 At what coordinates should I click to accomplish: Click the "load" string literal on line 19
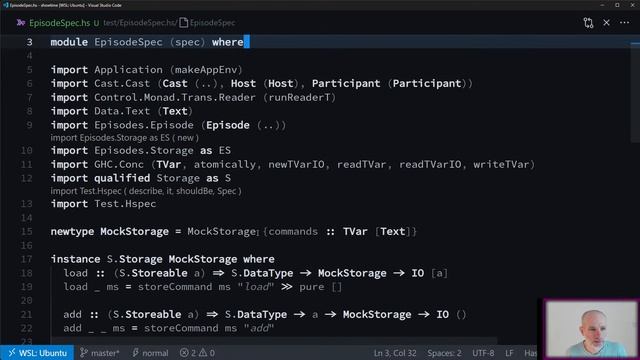(x=256, y=287)
